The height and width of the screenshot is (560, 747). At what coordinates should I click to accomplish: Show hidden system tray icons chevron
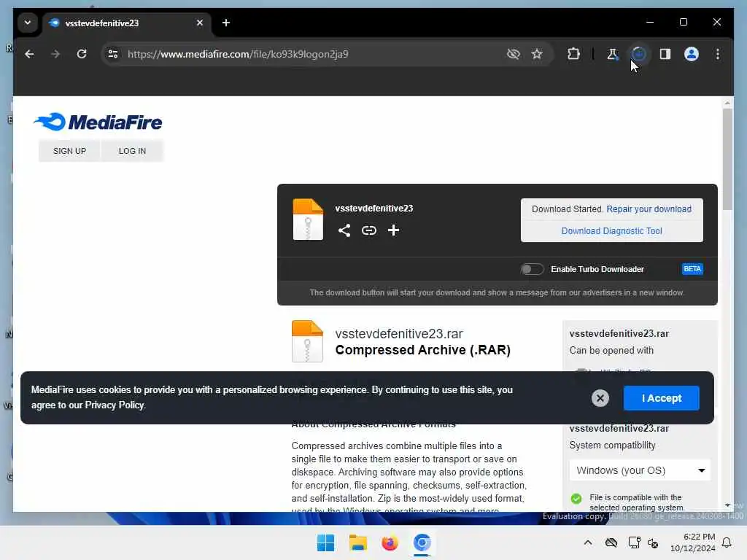pos(588,542)
